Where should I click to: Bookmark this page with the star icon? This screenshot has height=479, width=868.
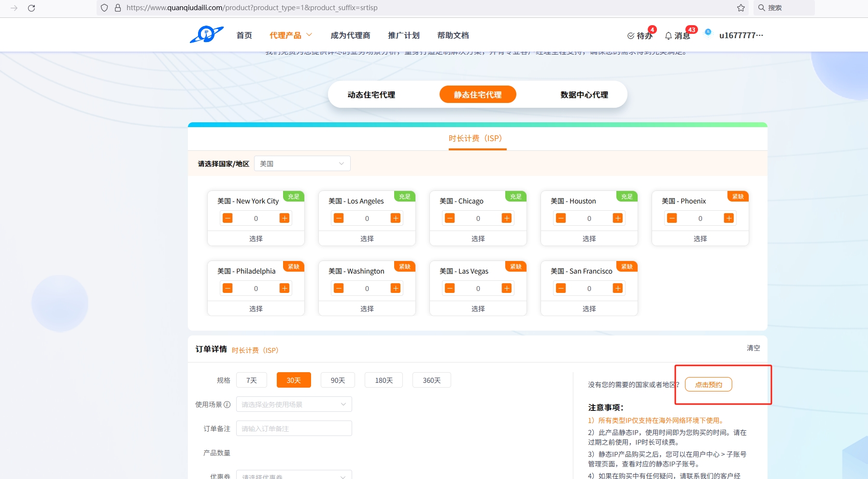tap(741, 8)
